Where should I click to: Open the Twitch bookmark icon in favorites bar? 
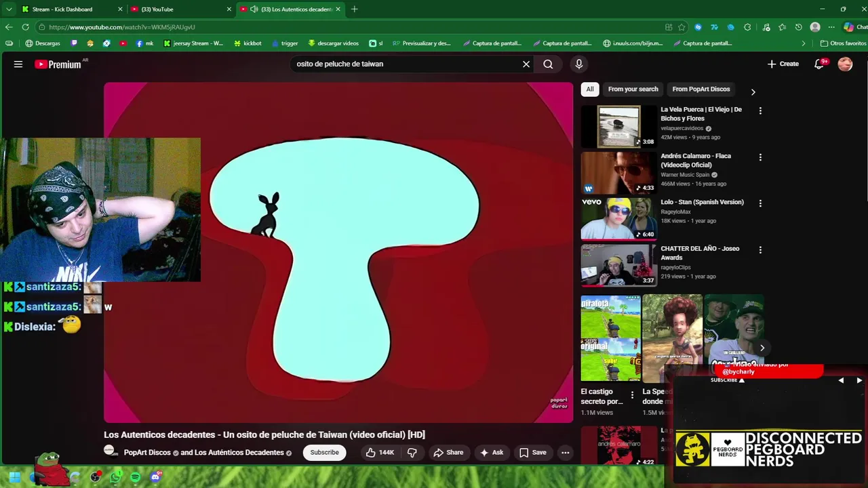[74, 43]
